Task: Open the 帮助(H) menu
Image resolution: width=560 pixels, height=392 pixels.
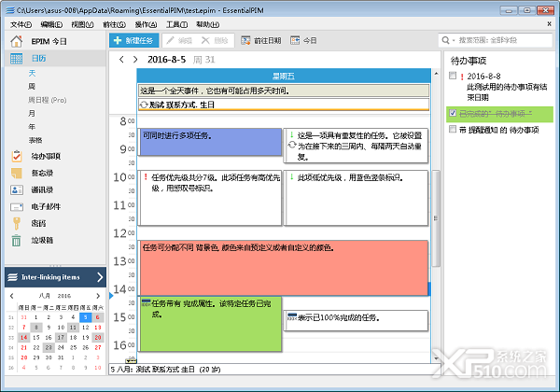Action: click(207, 24)
